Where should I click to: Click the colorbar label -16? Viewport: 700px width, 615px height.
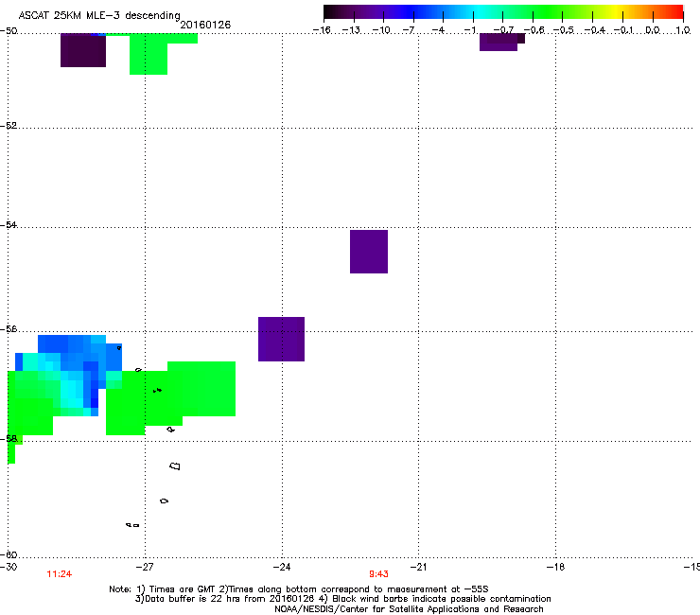pyautogui.click(x=322, y=30)
